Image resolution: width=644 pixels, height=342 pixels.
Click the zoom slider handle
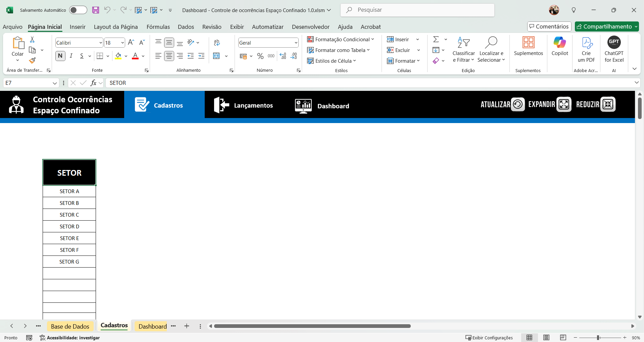(598, 338)
